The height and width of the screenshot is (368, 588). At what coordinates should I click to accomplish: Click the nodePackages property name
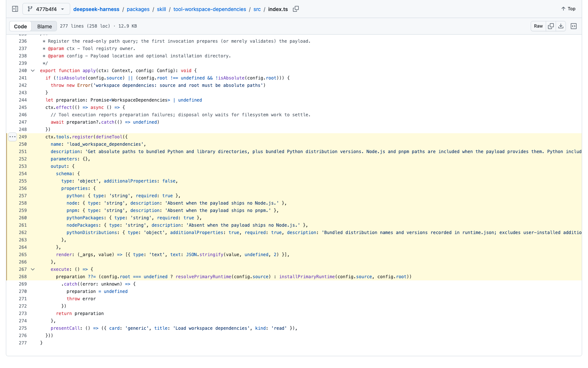(x=83, y=225)
